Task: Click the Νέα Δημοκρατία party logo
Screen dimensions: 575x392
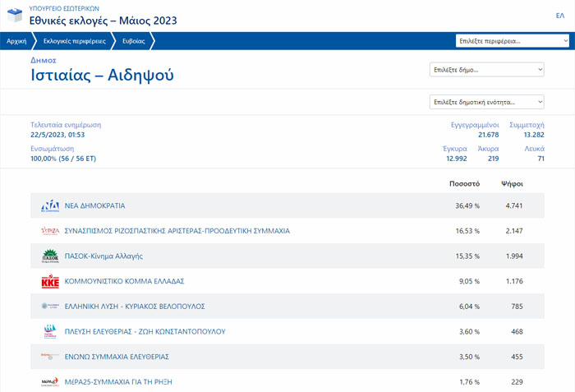Action: tap(50, 205)
